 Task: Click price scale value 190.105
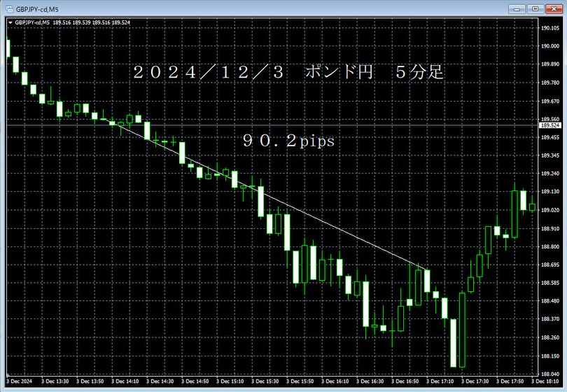[x=550, y=28]
